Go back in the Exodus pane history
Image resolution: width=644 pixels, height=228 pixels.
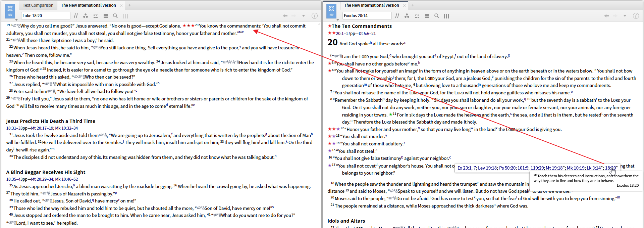pyautogui.click(x=606, y=16)
